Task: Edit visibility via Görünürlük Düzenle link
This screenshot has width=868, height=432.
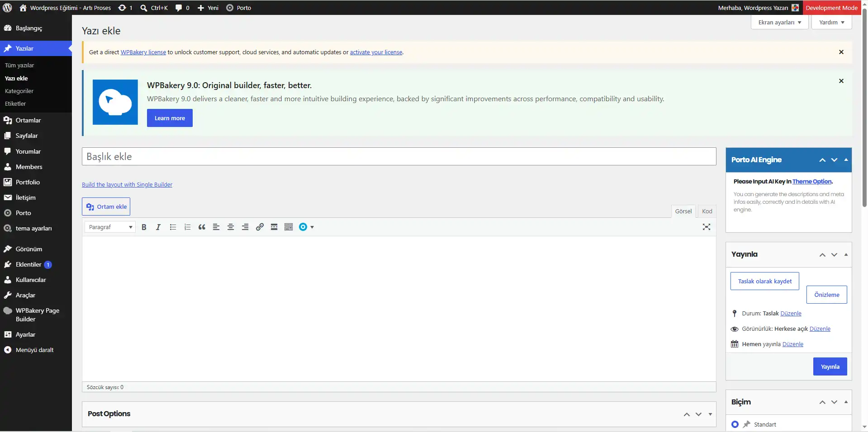Action: (820, 329)
